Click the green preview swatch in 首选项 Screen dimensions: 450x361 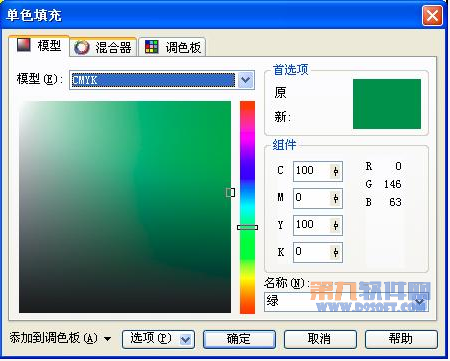[x=387, y=104]
